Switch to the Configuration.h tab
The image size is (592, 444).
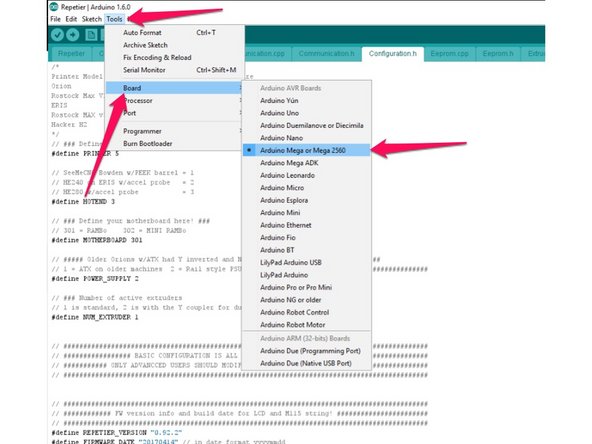[393, 54]
